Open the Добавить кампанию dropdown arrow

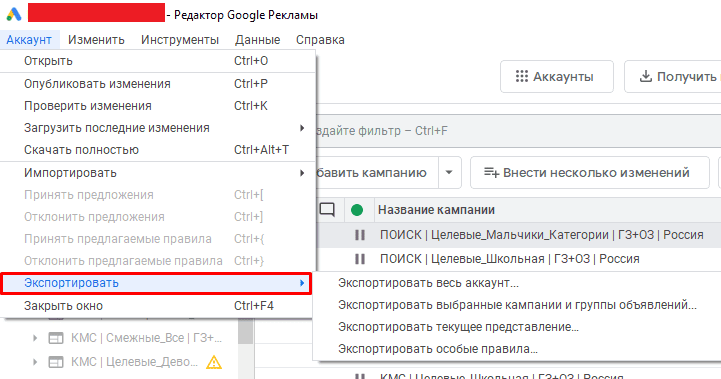449,172
